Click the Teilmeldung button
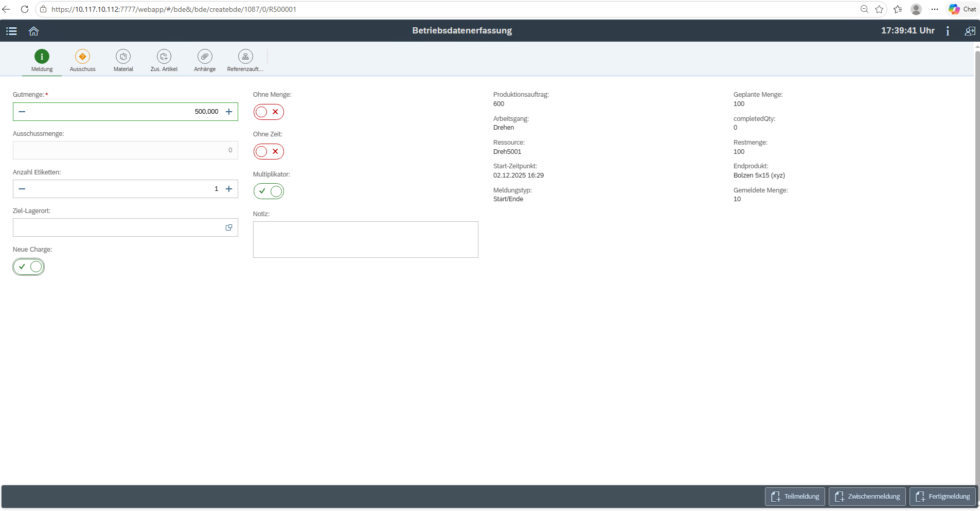980x511 pixels. [x=795, y=497]
